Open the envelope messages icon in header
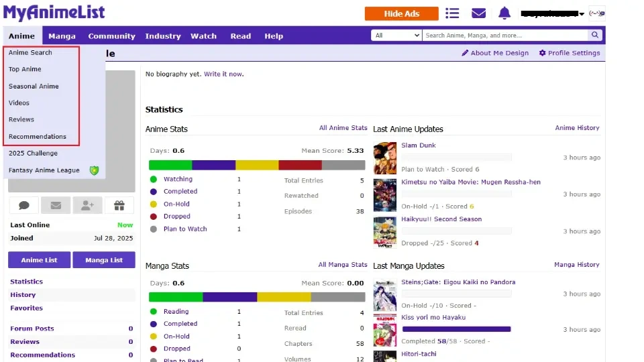This screenshot has width=644, height=362. point(478,13)
